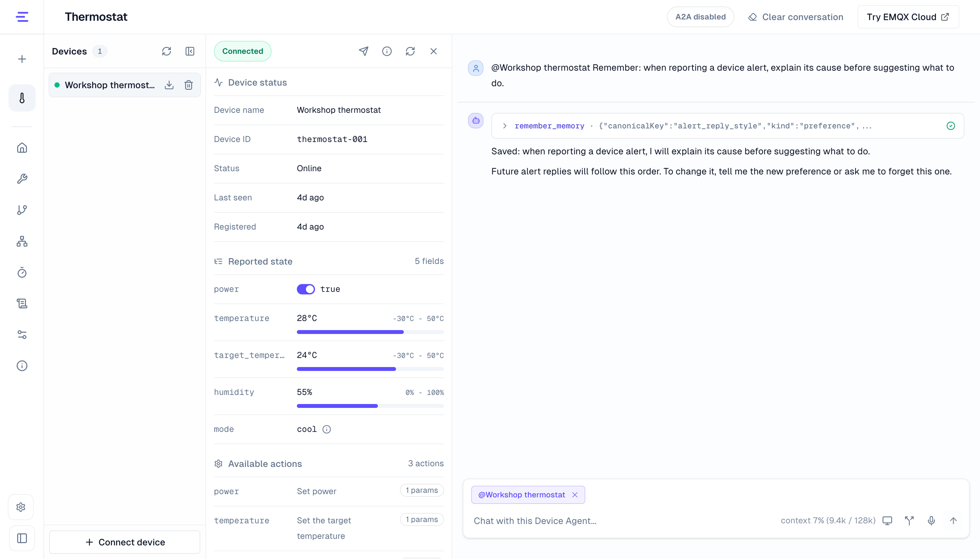
Task: Open the network topology sidebar icon
Action: [x=22, y=241]
